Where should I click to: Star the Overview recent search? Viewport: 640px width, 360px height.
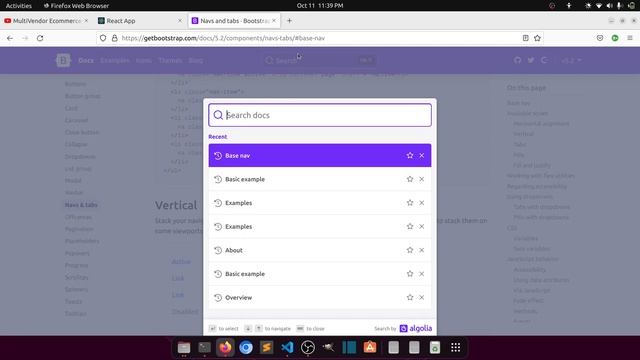point(410,298)
